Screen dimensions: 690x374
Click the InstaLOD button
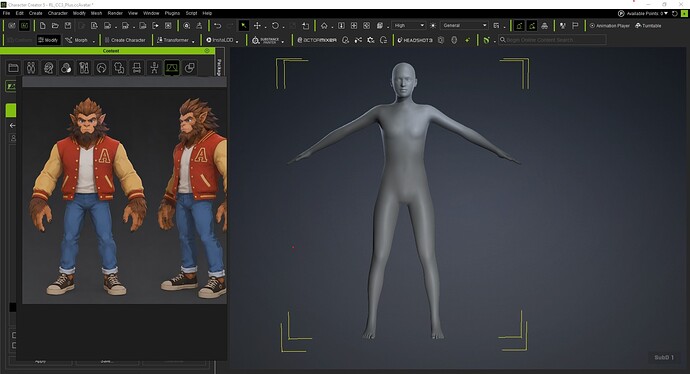pos(220,40)
